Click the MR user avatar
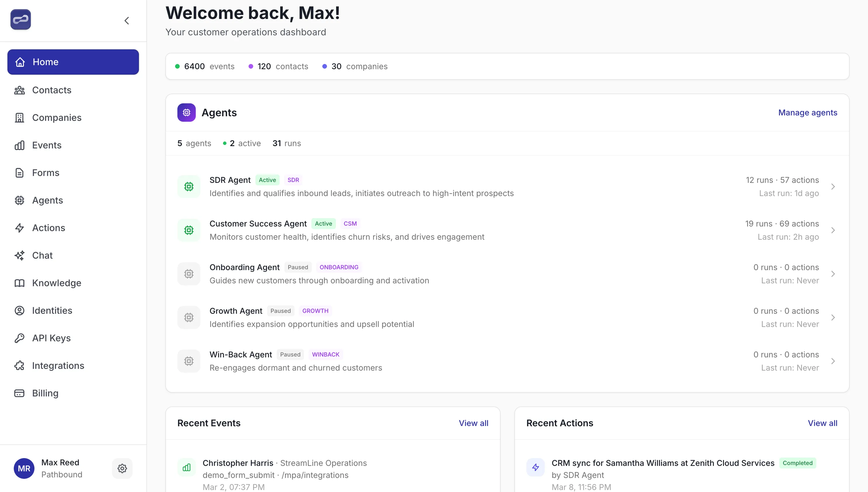 [x=24, y=468]
